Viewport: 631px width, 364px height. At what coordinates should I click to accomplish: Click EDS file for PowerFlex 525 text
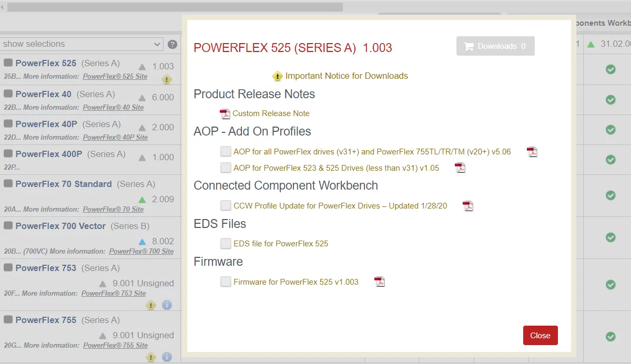281,244
